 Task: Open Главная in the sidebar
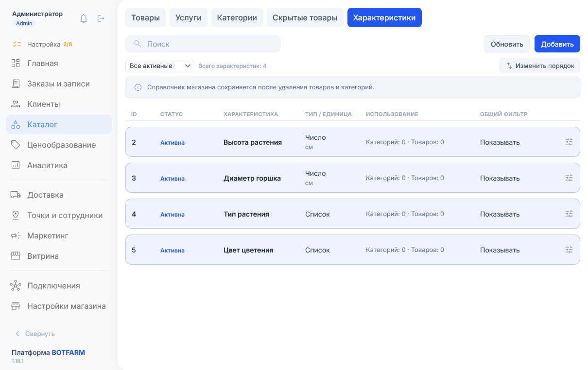point(59,63)
